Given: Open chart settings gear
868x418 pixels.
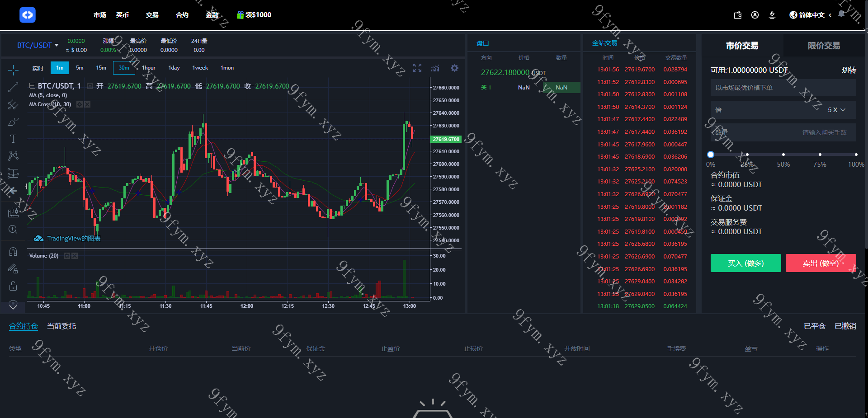Looking at the screenshot, I should [x=454, y=68].
